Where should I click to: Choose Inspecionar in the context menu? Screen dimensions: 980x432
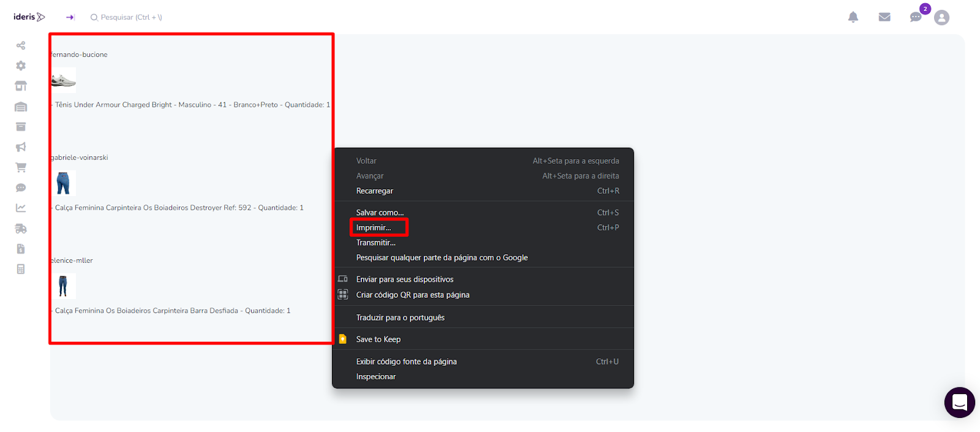(x=483, y=376)
